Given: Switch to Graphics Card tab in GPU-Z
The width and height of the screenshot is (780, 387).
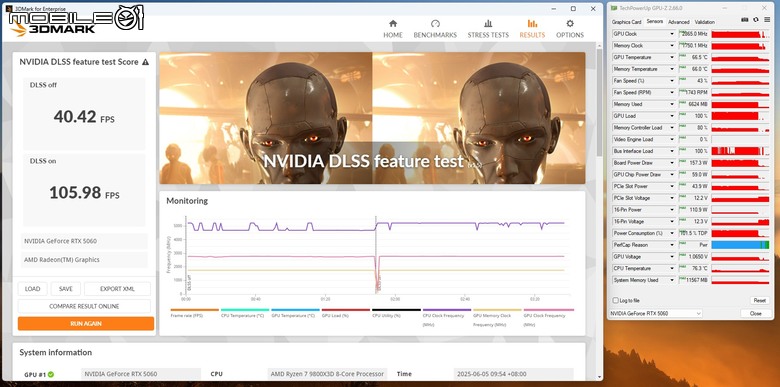Looking at the screenshot, I should pos(626,22).
